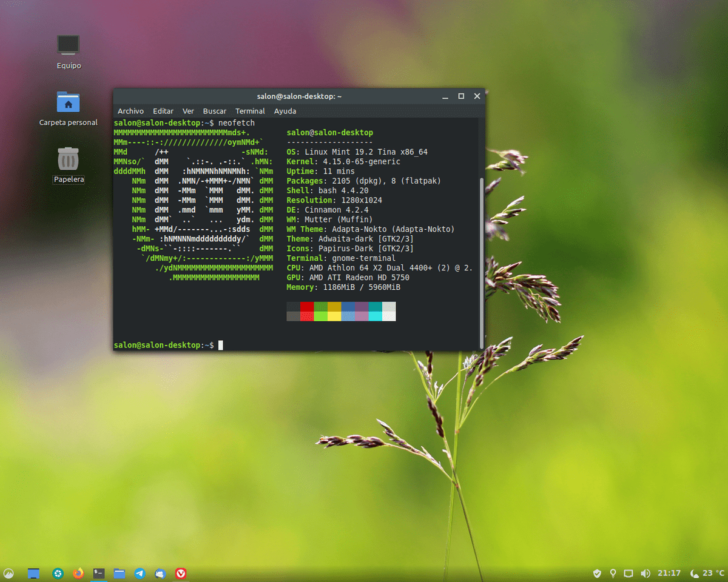Maximize the terminal window
Image resolution: width=728 pixels, height=582 pixels.
pyautogui.click(x=461, y=96)
